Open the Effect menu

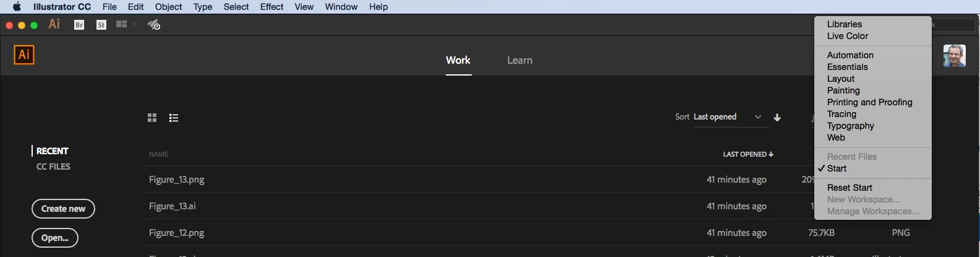(x=271, y=7)
